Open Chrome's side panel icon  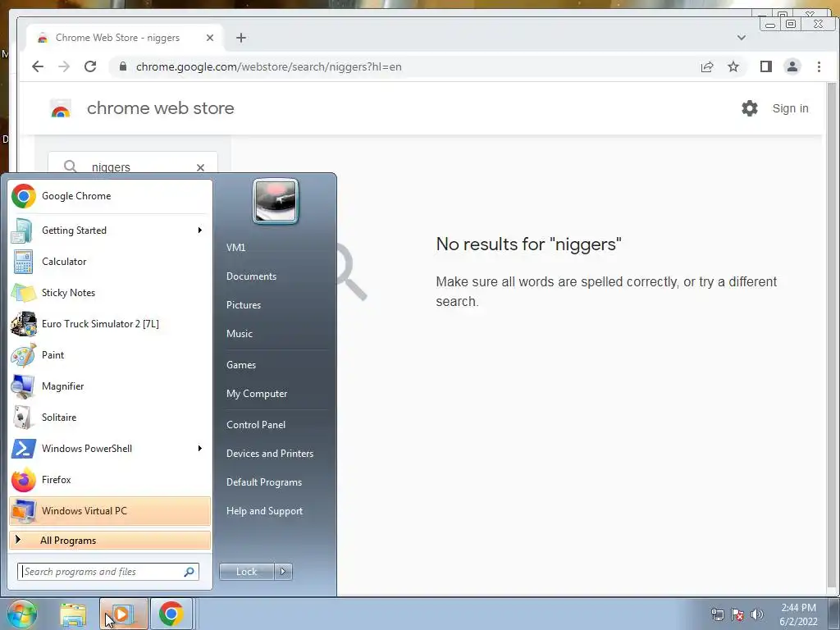(766, 66)
